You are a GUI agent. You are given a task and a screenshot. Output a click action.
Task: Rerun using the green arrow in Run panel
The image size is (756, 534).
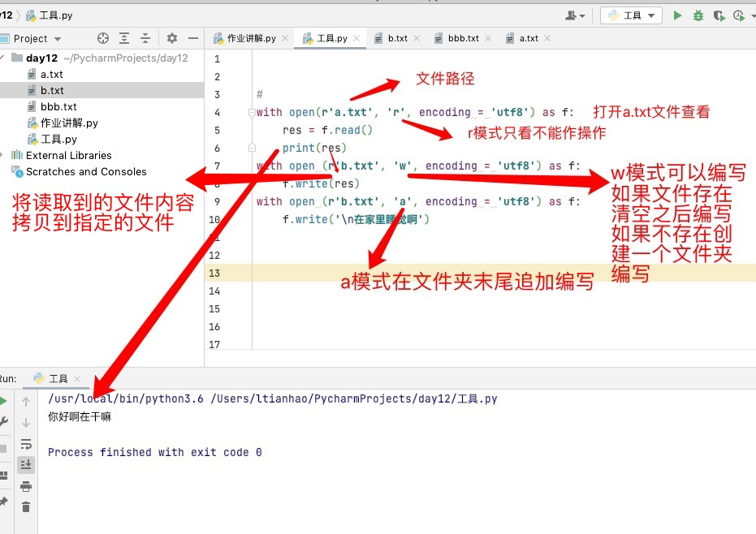[3, 401]
